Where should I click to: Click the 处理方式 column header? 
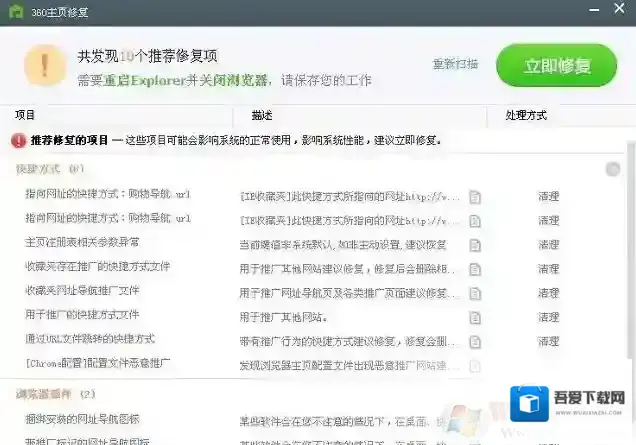tap(526, 115)
